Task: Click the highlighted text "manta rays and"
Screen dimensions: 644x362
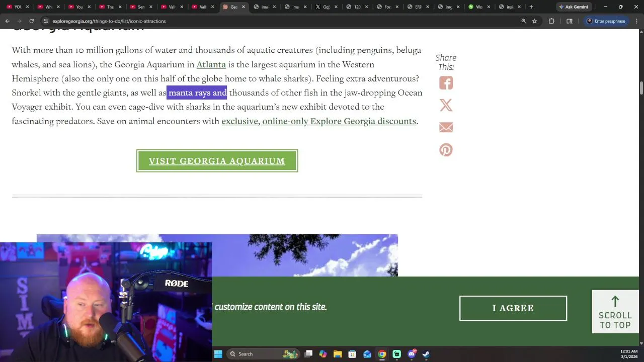Action: click(x=197, y=93)
